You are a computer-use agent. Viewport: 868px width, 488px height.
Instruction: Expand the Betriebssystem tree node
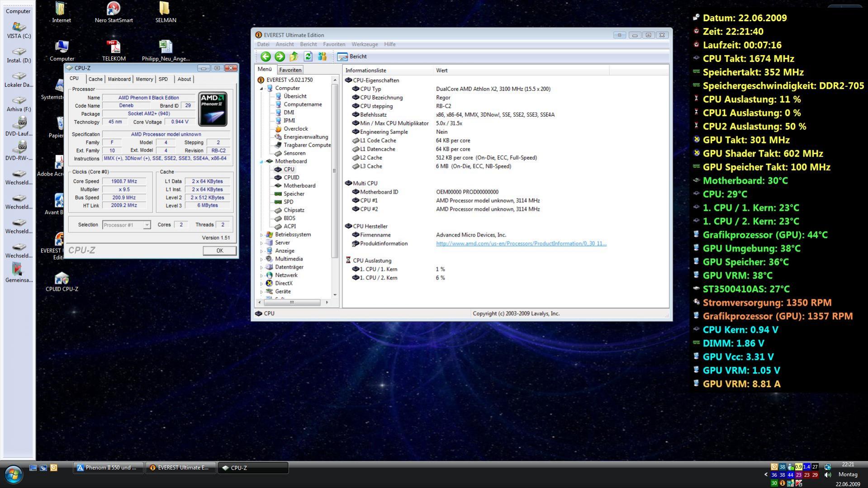[261, 235]
